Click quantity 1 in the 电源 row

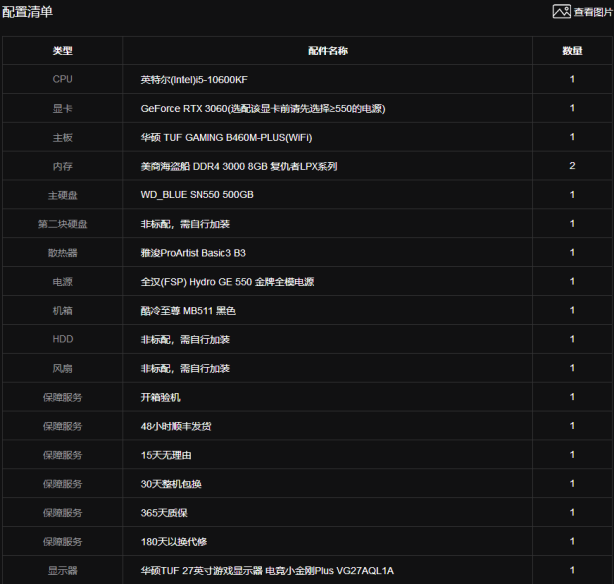pyautogui.click(x=572, y=282)
